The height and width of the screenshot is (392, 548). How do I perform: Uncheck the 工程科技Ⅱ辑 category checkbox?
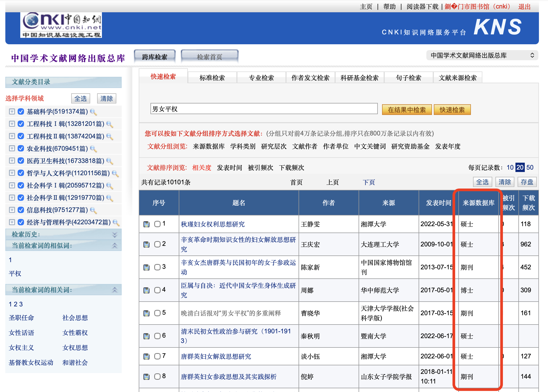coord(21,136)
